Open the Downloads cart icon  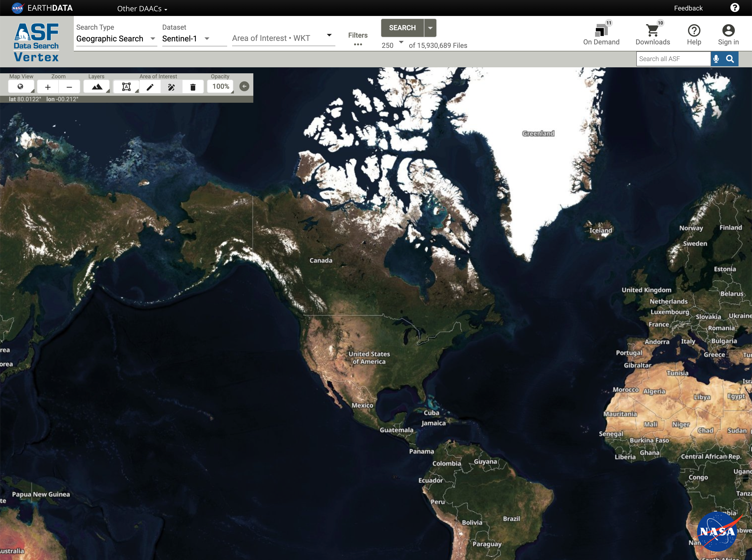[652, 30]
